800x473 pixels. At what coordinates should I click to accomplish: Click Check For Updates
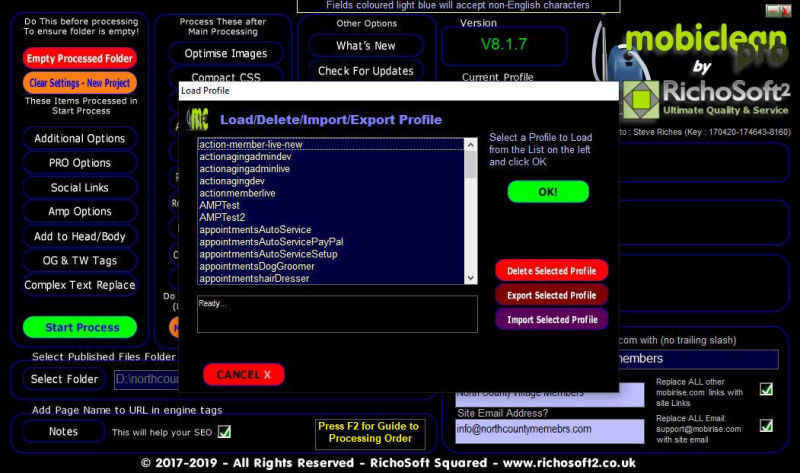tap(365, 71)
